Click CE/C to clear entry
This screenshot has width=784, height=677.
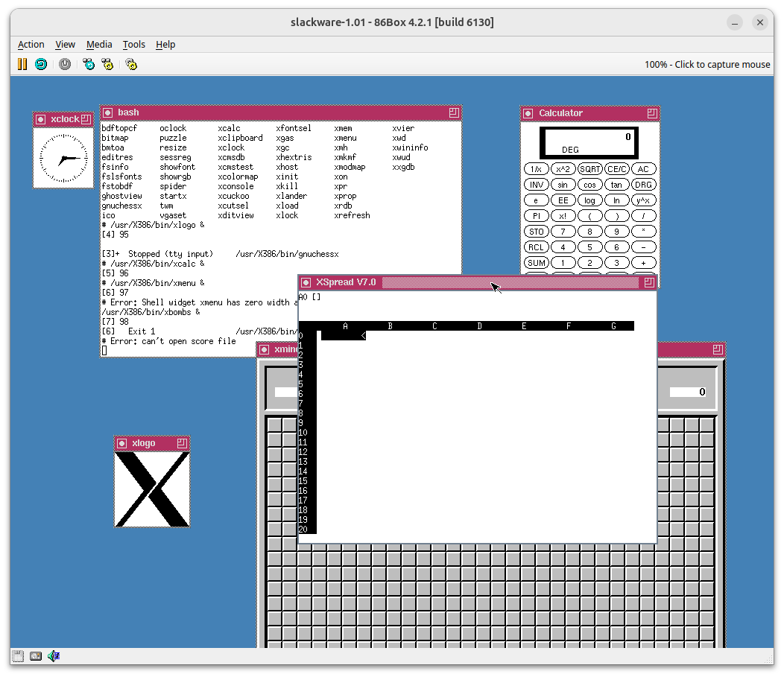[616, 169]
